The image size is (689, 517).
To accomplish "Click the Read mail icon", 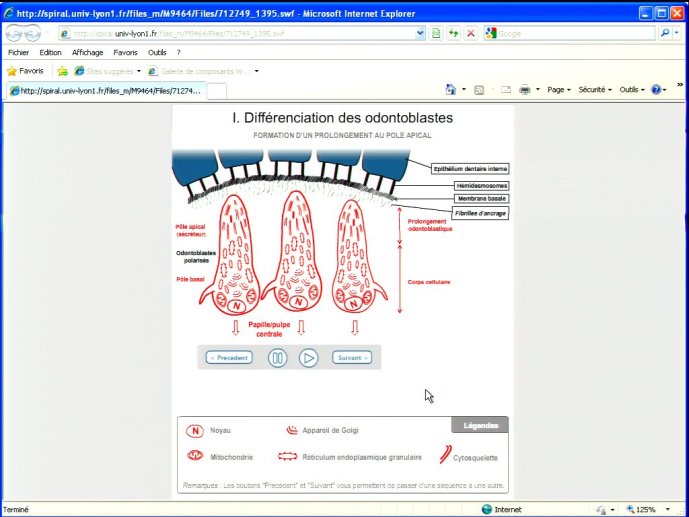I will [x=506, y=90].
